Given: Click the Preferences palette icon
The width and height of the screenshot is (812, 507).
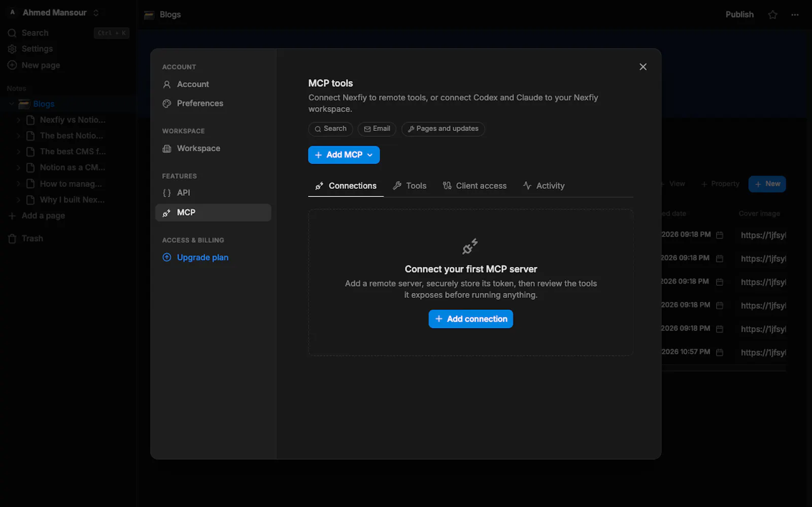Looking at the screenshot, I should (166, 104).
